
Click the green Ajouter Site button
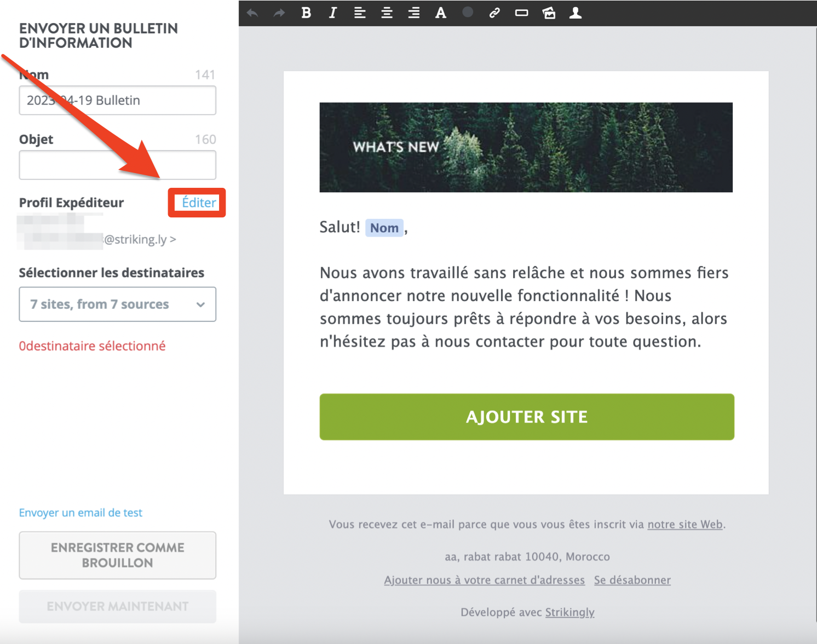527,417
